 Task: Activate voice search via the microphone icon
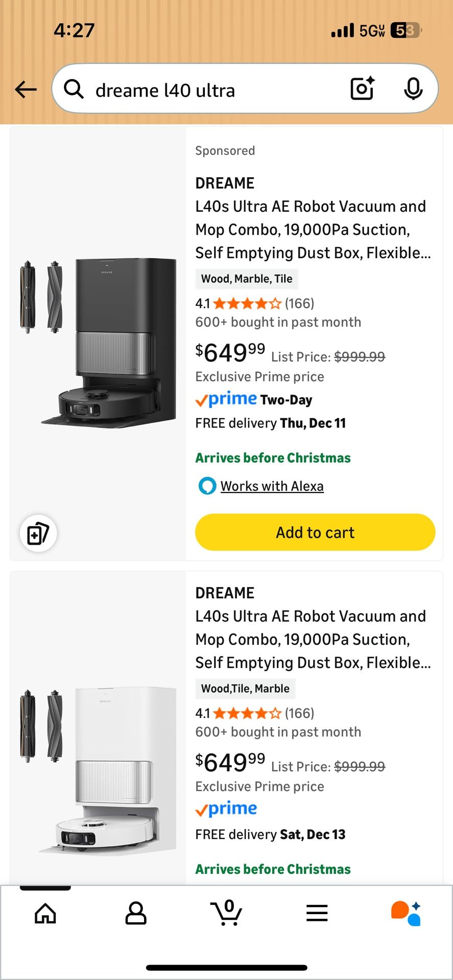click(x=414, y=88)
